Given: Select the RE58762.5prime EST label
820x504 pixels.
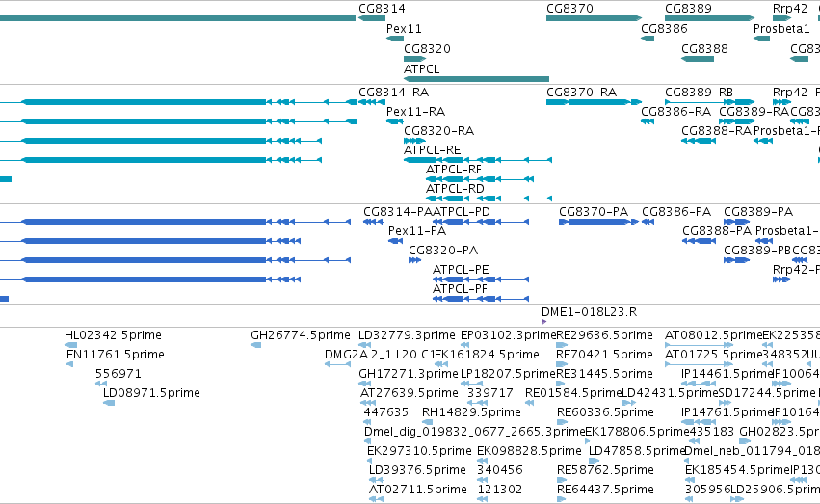Looking at the screenshot, I should tap(605, 470).
